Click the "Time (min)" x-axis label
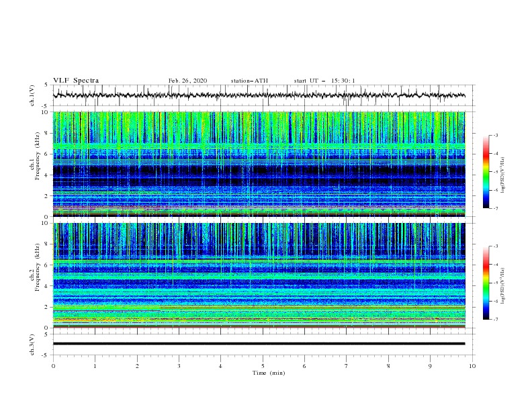 pos(269,373)
